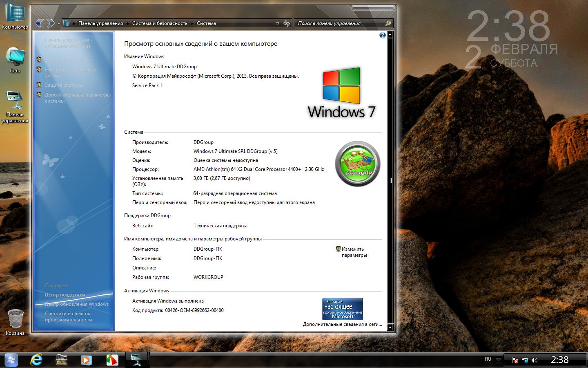Open «Настройка удаленного доступа» sidebar link
Image resolution: width=588 pixels, height=368 pixels.
(71, 72)
